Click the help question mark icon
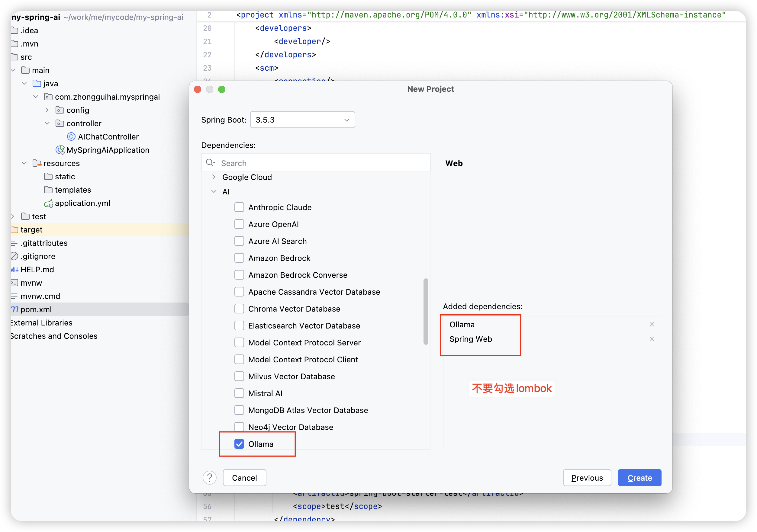Viewport: 757px width, 532px height. click(209, 478)
